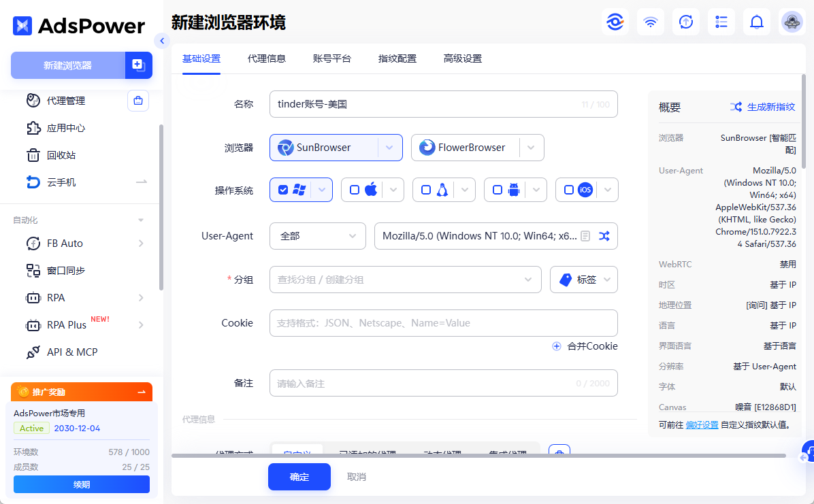Image resolution: width=814 pixels, height=504 pixels.
Task: Expand FlowerBrowser version dropdown
Action: pos(531,148)
